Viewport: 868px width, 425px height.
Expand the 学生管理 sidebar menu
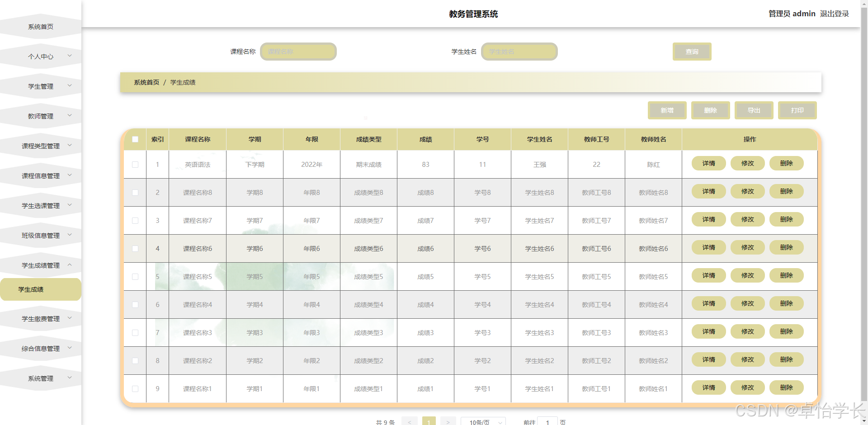(41, 86)
